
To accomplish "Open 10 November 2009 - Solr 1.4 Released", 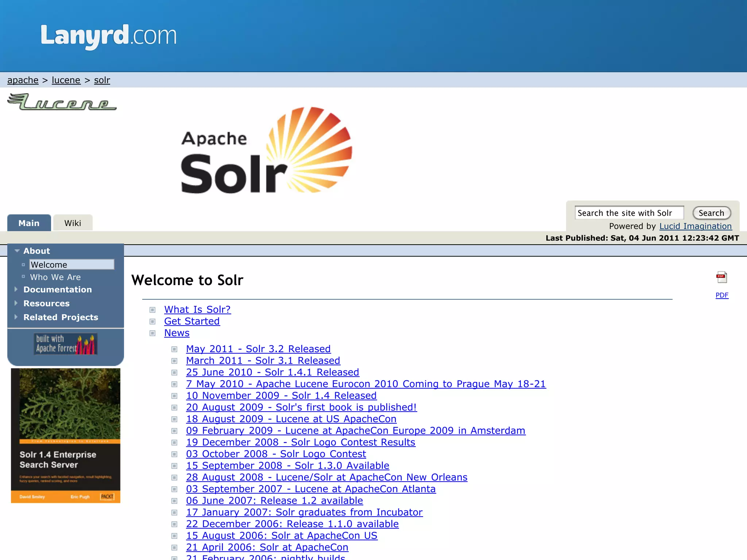I will coord(281,396).
